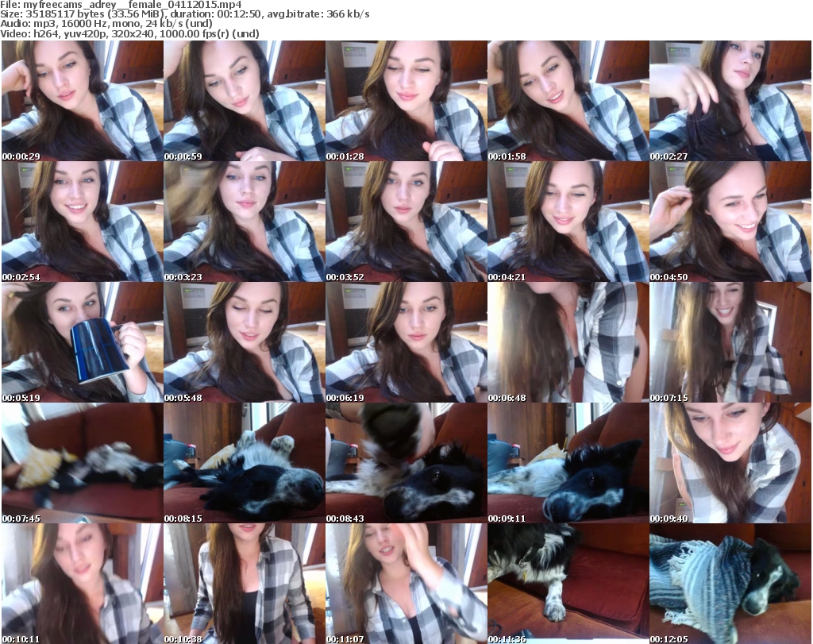Image resolution: width=813 pixels, height=644 pixels.
Task: Click the 00:04:21 timestamp label
Action: [x=507, y=276]
